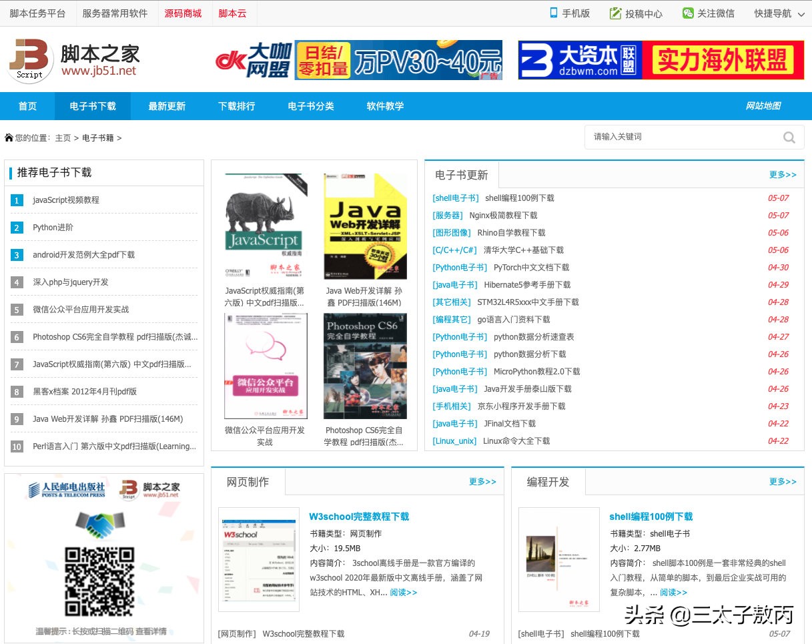This screenshot has height=644, width=812.
Task: Go to the 最新更新 tab
Action: pyautogui.click(x=167, y=106)
